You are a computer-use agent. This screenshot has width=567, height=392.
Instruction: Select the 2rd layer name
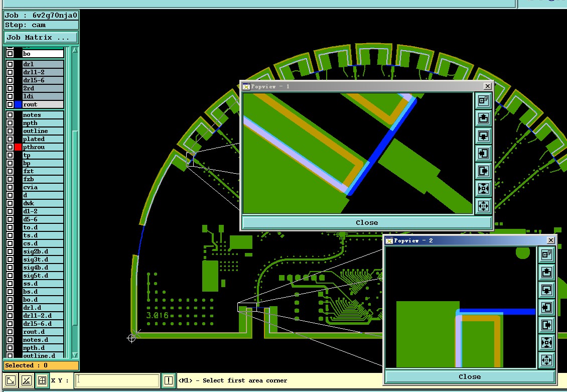[x=43, y=88]
